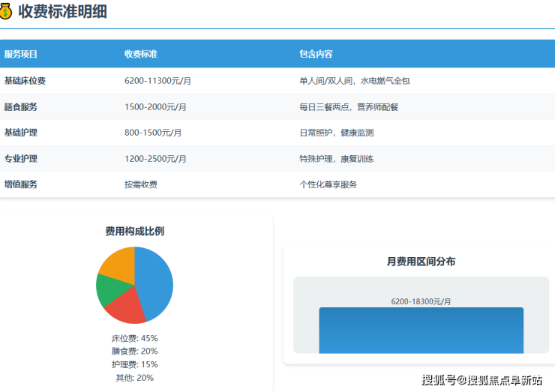Select the 基础护理 row label
The width and height of the screenshot is (555, 392).
click(21, 133)
